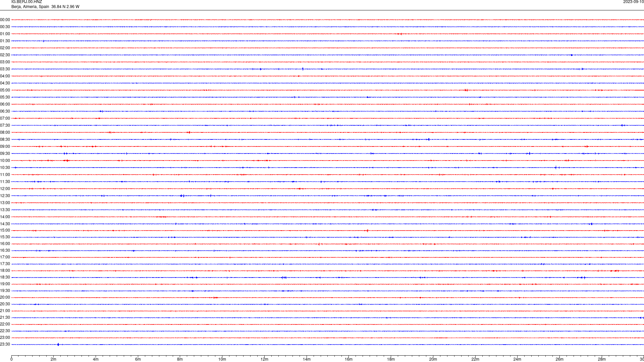Select the 01:30 time row label
This screenshot has height=362, width=644.
(5, 41)
